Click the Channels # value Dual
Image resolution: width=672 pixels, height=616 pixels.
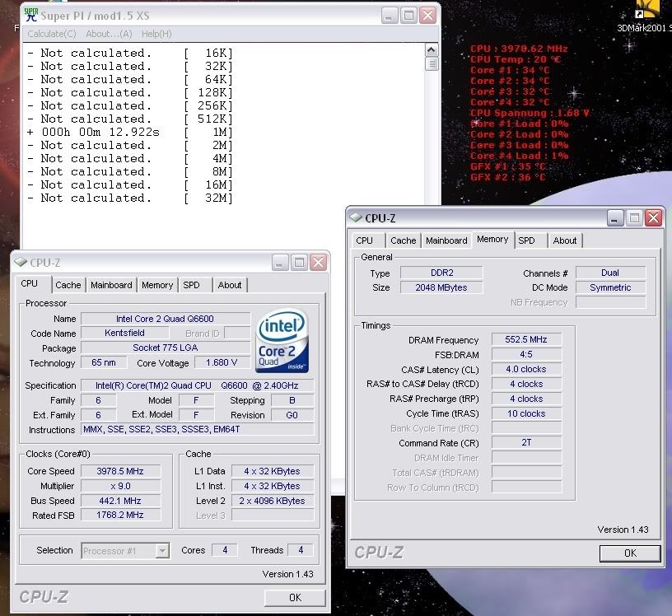pos(610,273)
